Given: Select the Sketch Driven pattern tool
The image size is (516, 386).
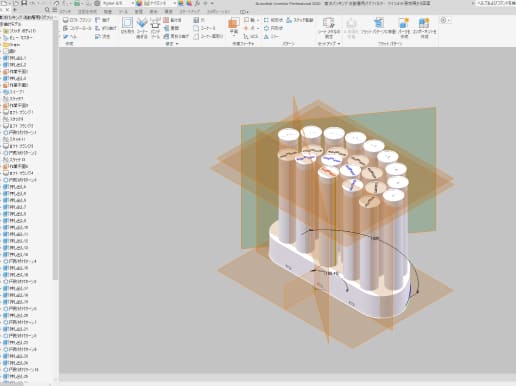Looking at the screenshot, I should pos(300,20).
